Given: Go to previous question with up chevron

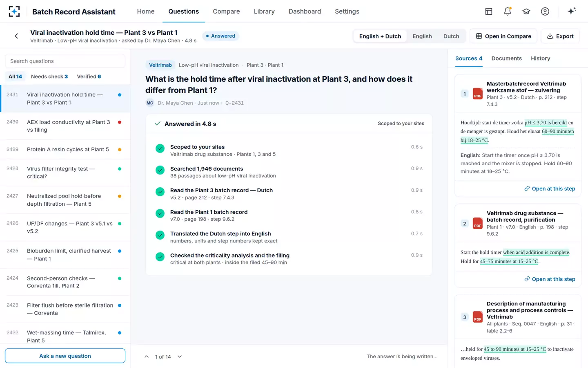Looking at the screenshot, I should 147,357.
